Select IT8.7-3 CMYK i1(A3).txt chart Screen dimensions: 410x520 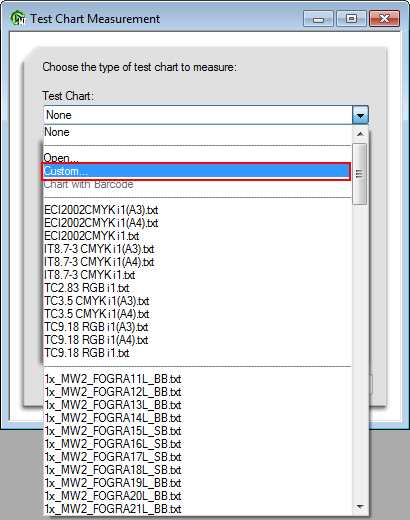[197, 249]
